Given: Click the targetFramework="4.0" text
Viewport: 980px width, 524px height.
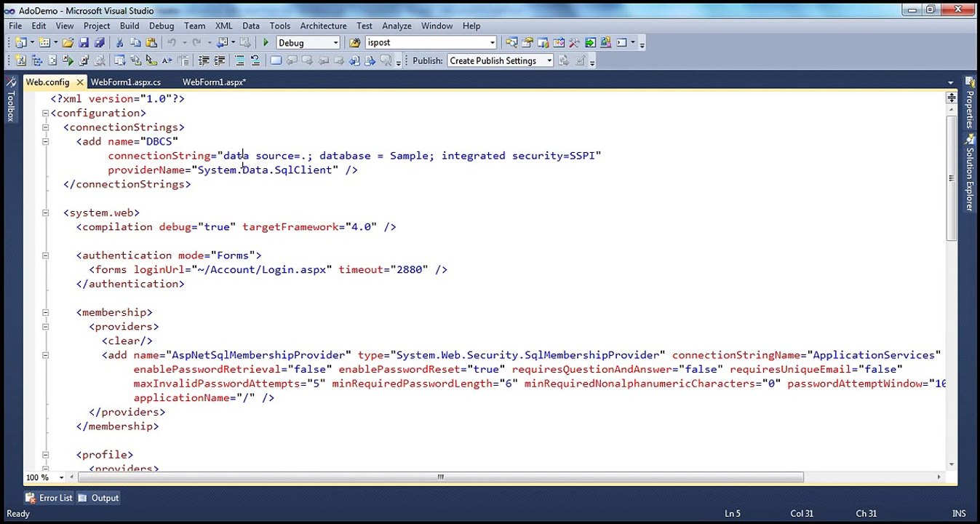Looking at the screenshot, I should coord(309,227).
